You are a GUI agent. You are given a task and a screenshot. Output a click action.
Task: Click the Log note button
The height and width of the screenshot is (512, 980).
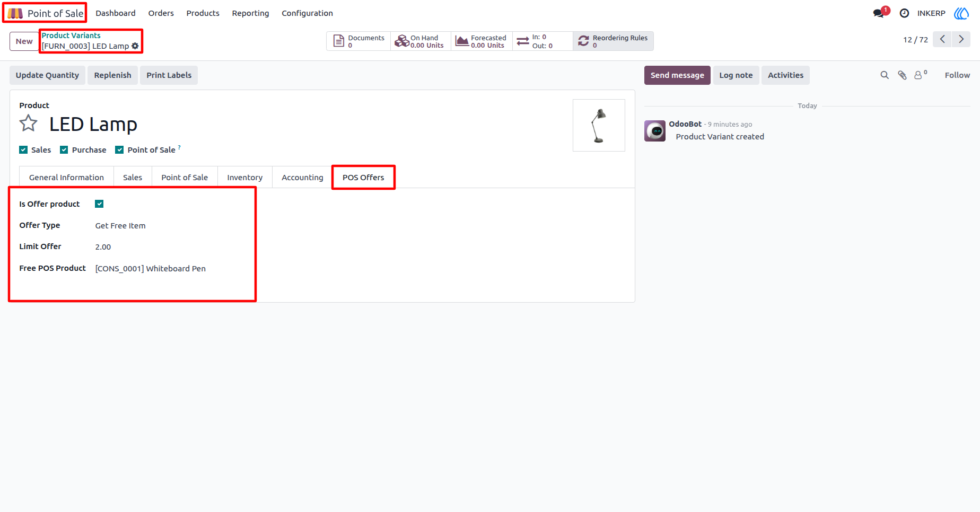click(736, 75)
